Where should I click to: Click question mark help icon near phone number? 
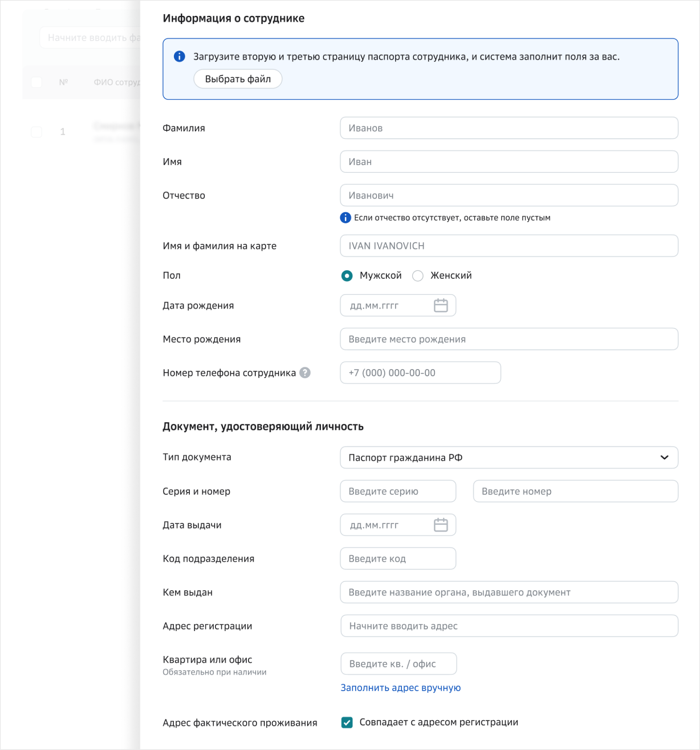click(305, 373)
